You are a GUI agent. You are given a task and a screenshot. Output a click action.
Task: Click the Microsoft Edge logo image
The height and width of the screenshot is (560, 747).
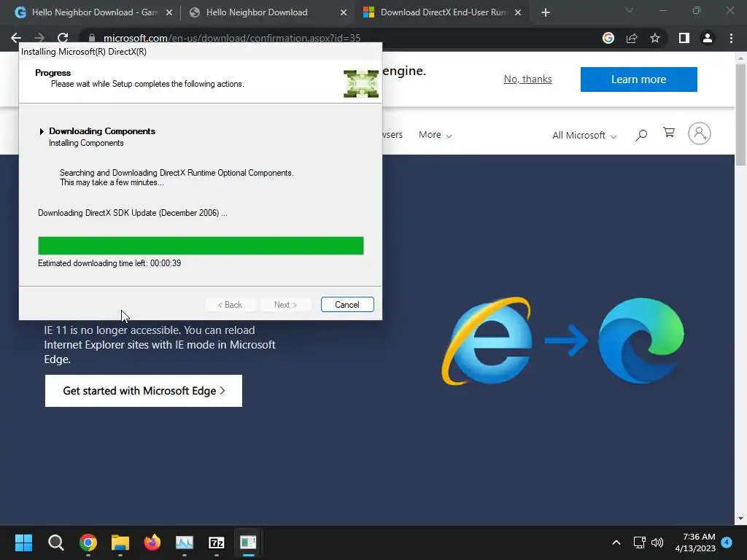pos(640,341)
